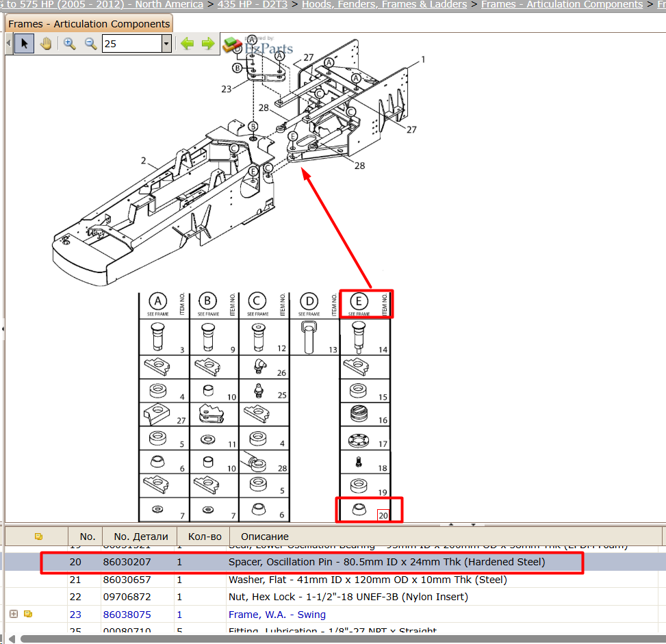Image resolution: width=666 pixels, height=644 pixels.
Task: Click the zoom value field showing 25
Action: [x=132, y=43]
